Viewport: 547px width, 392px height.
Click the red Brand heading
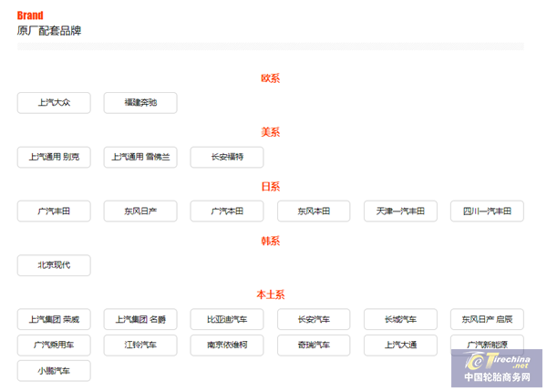tap(30, 15)
